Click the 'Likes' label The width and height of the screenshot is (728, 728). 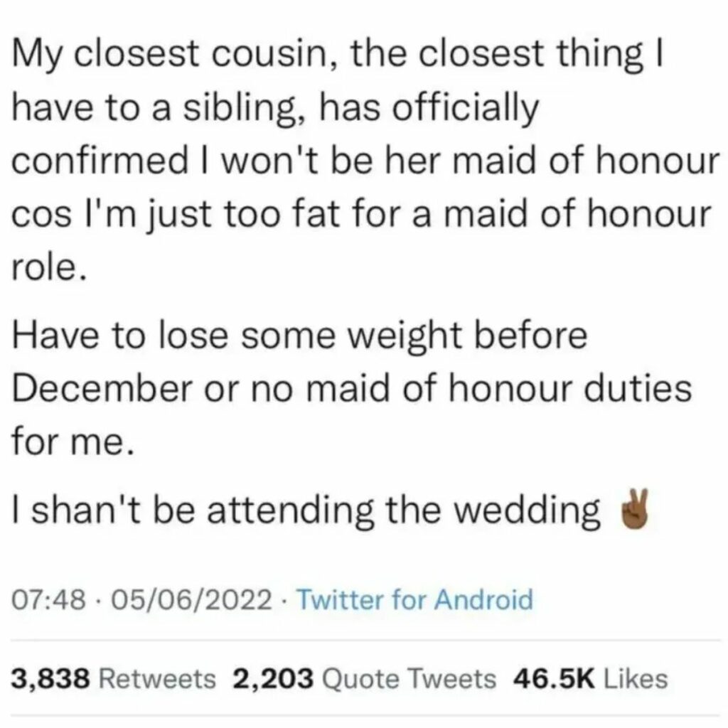(636, 678)
